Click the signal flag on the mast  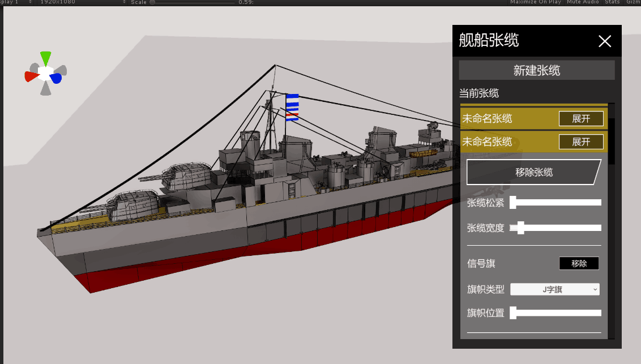(x=292, y=108)
